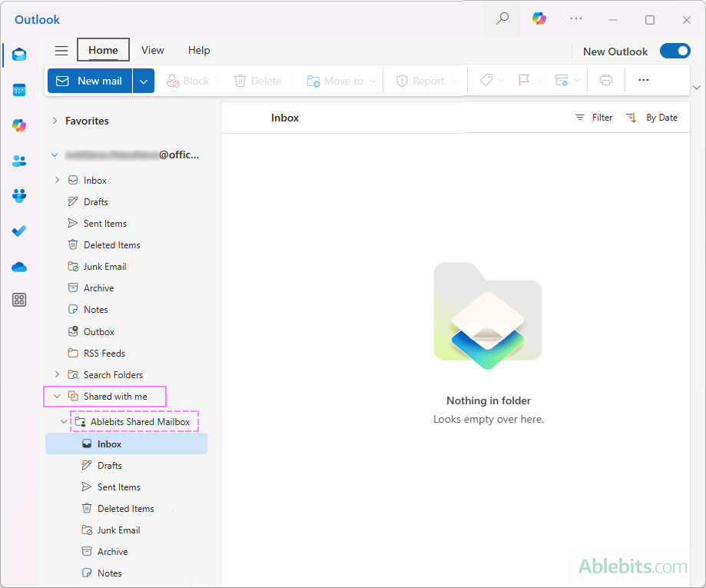Toggle the New Outlook switch off

click(x=675, y=51)
